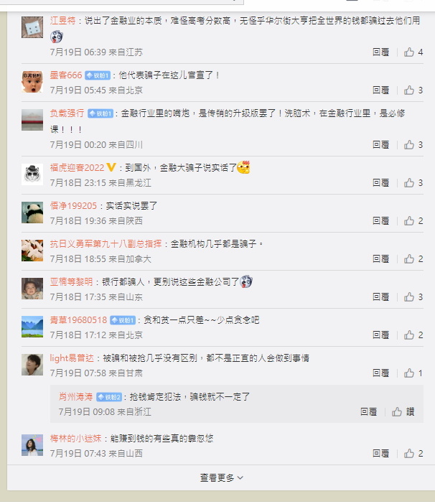This screenshot has width=435, height=504.
Task: Like the comment by 江昱特
Action: (x=413, y=52)
